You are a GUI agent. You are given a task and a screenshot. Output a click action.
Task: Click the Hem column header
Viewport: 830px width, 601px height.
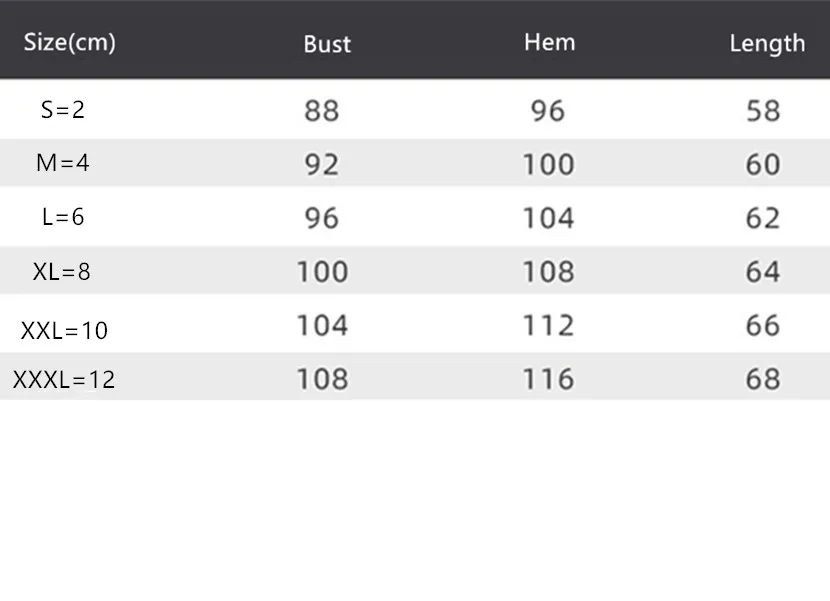[549, 43]
